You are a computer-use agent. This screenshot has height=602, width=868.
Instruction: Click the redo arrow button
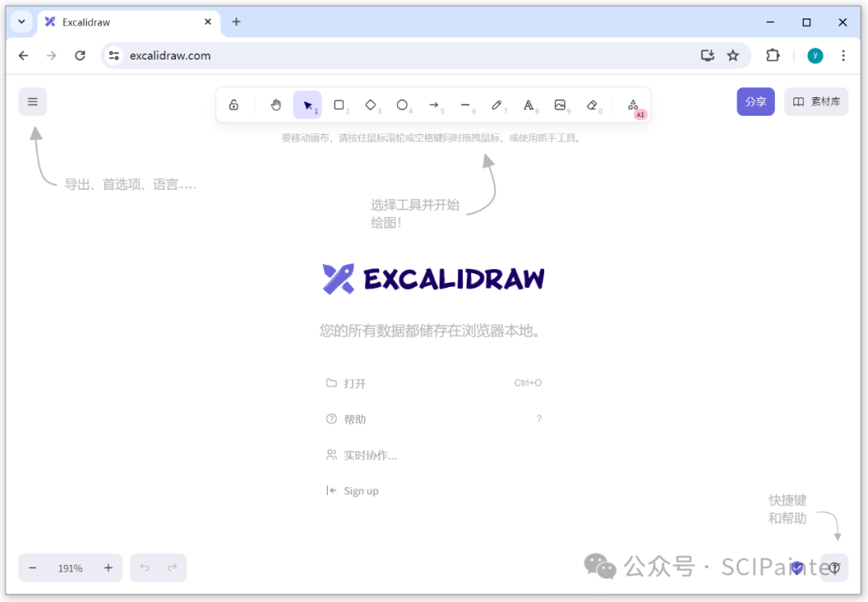pyautogui.click(x=172, y=567)
